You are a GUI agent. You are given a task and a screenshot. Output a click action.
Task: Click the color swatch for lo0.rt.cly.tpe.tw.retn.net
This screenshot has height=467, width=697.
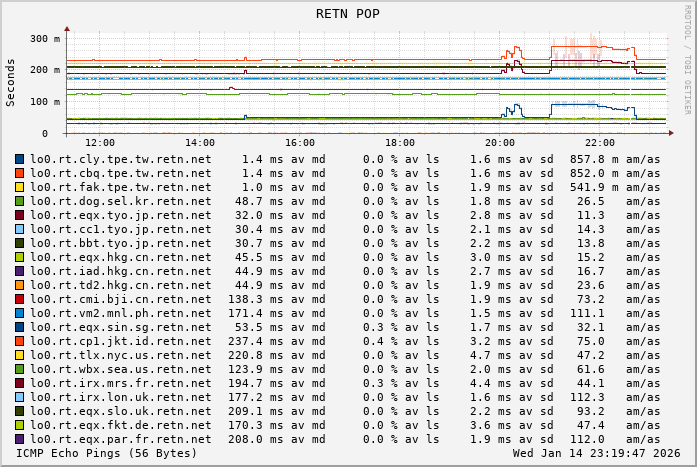tap(20, 159)
